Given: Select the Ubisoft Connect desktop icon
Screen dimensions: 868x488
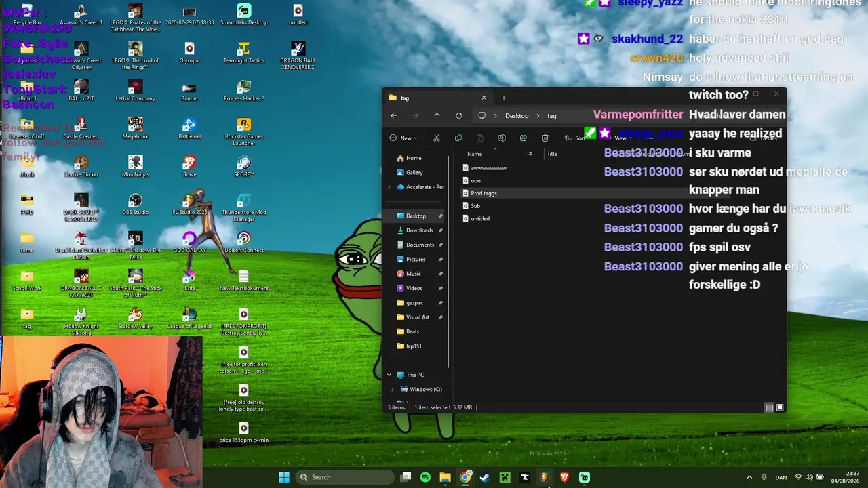Looking at the screenshot, I should [x=244, y=242].
